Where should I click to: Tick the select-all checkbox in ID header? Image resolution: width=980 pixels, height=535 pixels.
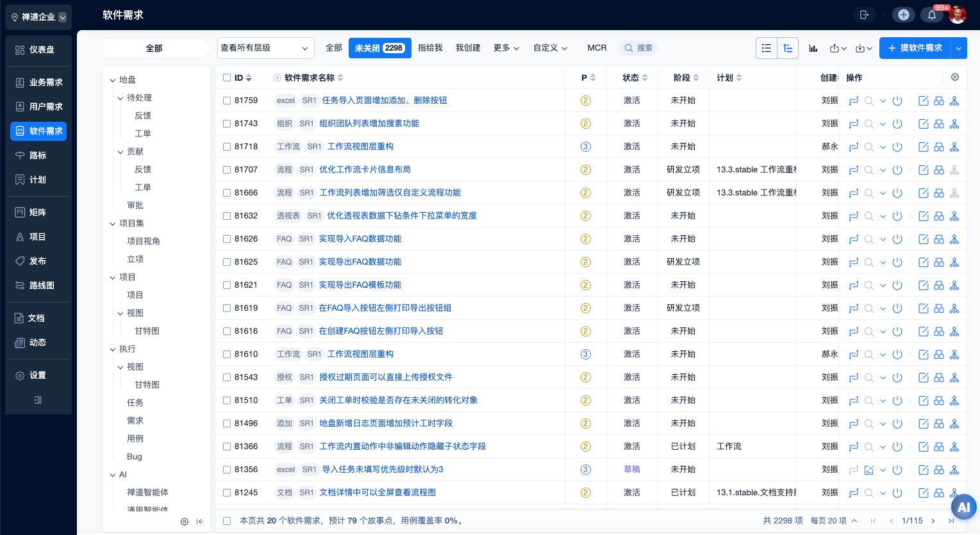tap(227, 78)
